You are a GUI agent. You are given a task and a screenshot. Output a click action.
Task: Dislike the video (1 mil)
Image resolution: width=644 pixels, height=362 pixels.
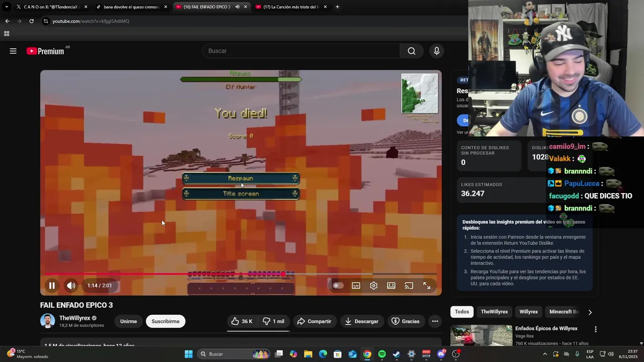[x=273, y=321]
